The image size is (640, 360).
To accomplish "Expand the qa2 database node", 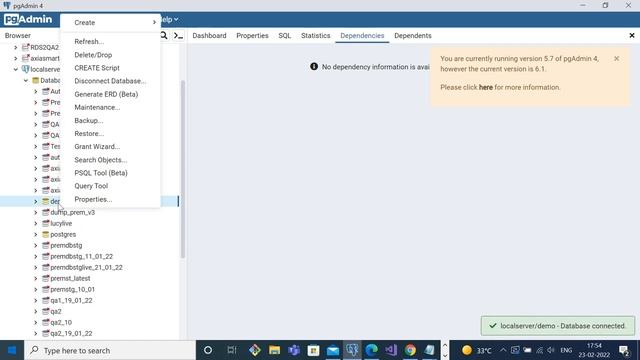I will click(x=36, y=311).
